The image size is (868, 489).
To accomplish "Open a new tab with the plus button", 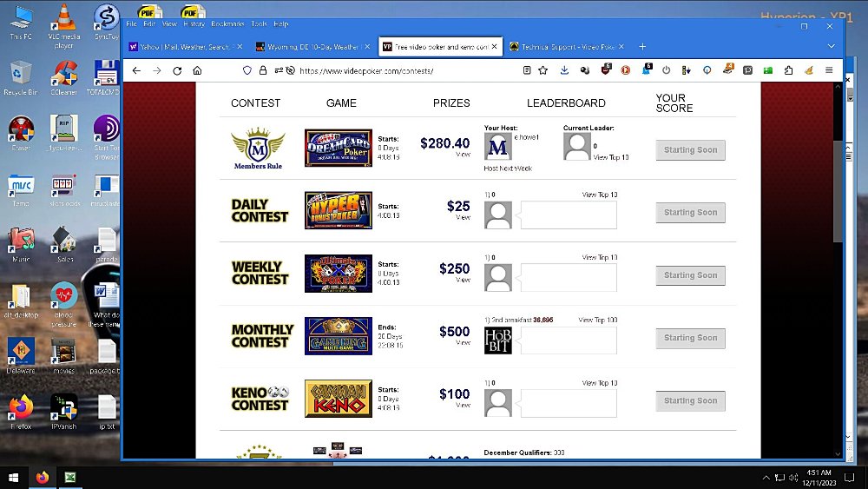I will 642,47.
